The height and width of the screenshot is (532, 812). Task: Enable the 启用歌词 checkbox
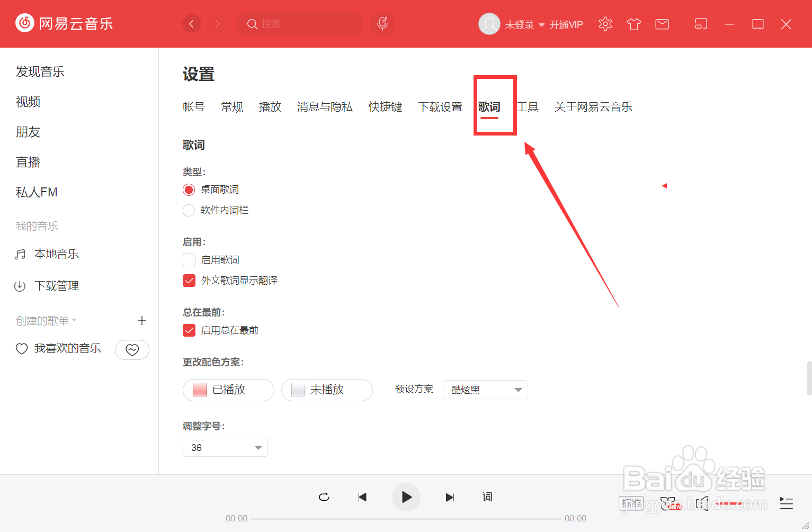click(189, 259)
